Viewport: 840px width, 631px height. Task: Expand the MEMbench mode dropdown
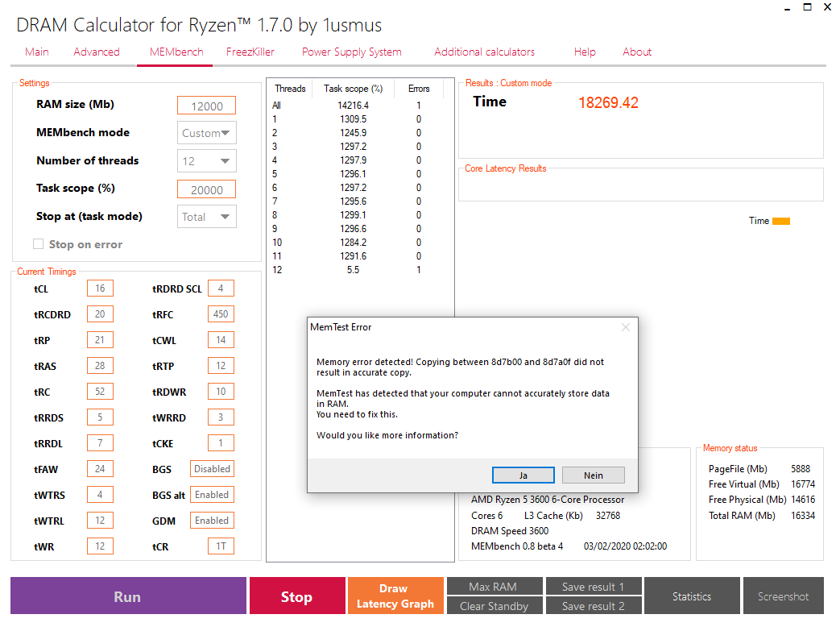[x=207, y=133]
